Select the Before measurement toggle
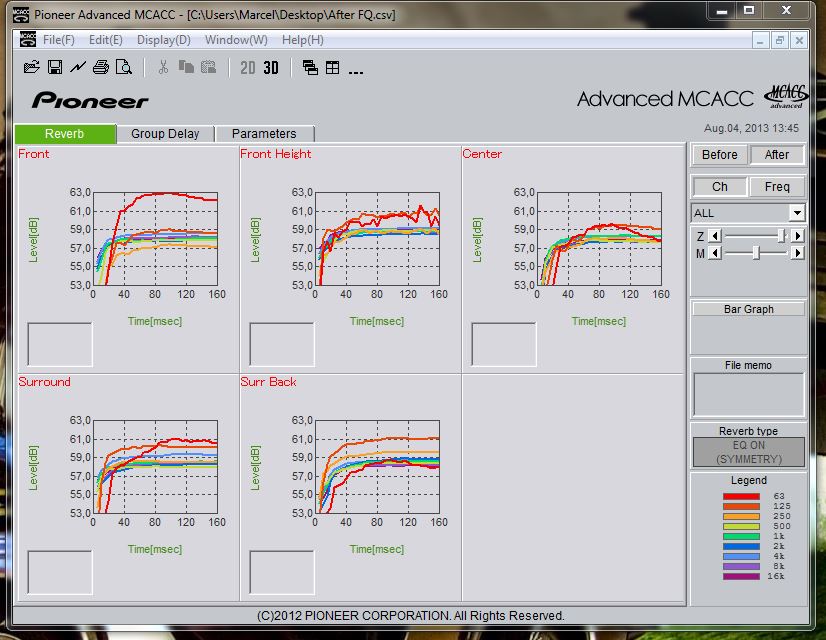826x640 pixels. (719, 154)
